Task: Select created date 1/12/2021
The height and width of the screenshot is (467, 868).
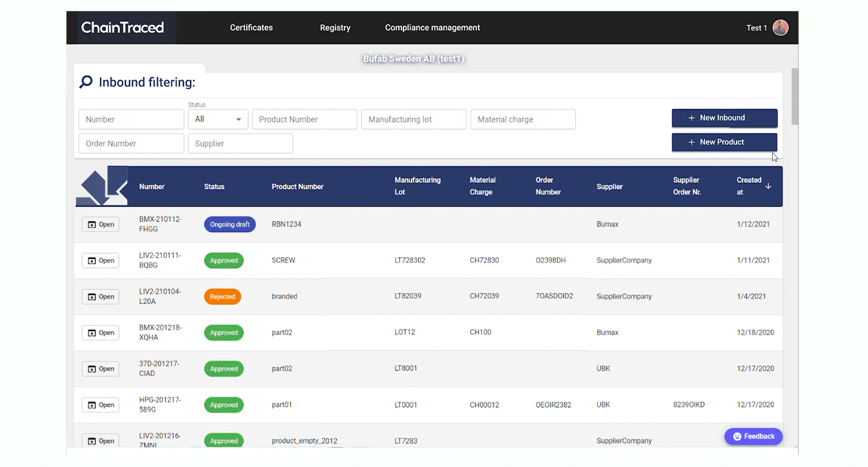Action: pyautogui.click(x=753, y=224)
